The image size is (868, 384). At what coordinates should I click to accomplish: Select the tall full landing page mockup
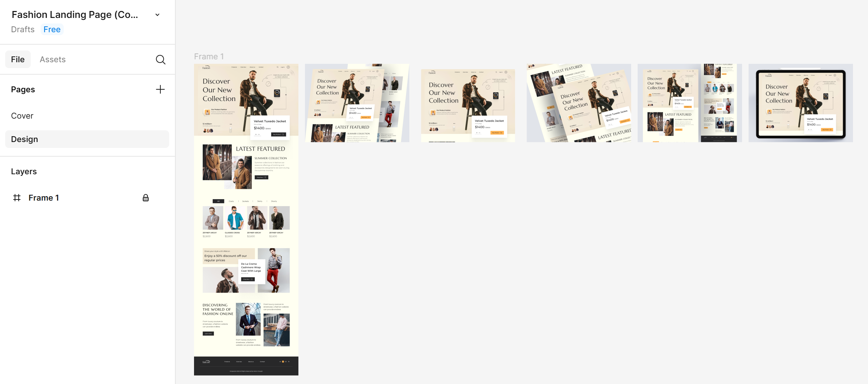(246, 220)
